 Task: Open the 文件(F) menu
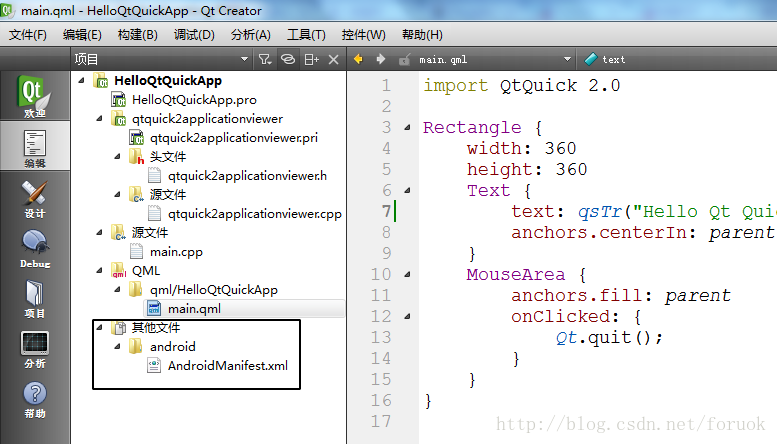(x=28, y=35)
